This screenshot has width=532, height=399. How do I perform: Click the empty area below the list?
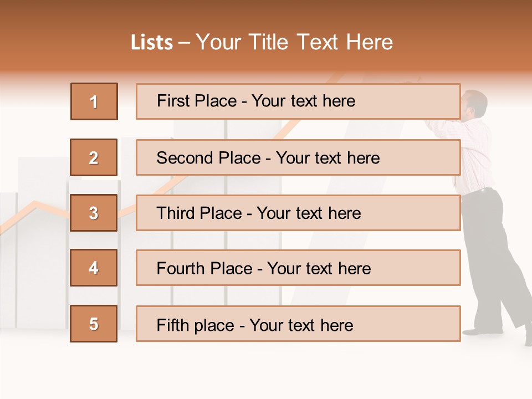click(266, 369)
